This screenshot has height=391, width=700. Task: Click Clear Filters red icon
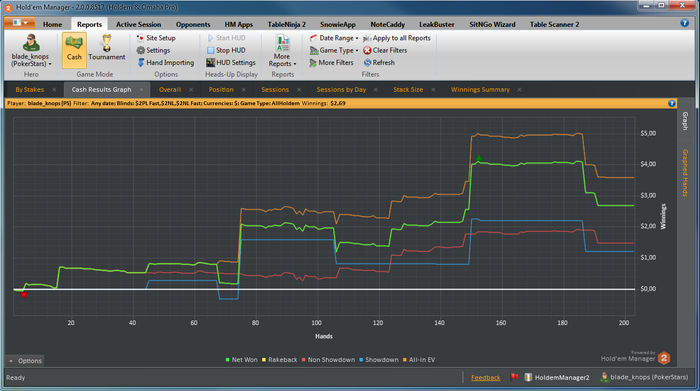(x=367, y=50)
